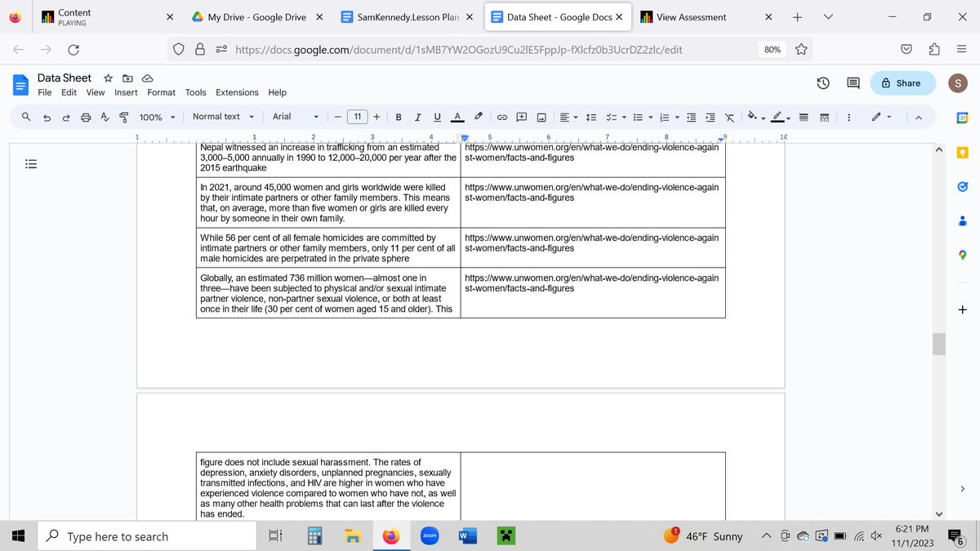Open the Extensions menu
The width and height of the screenshot is (980, 551).
click(237, 92)
